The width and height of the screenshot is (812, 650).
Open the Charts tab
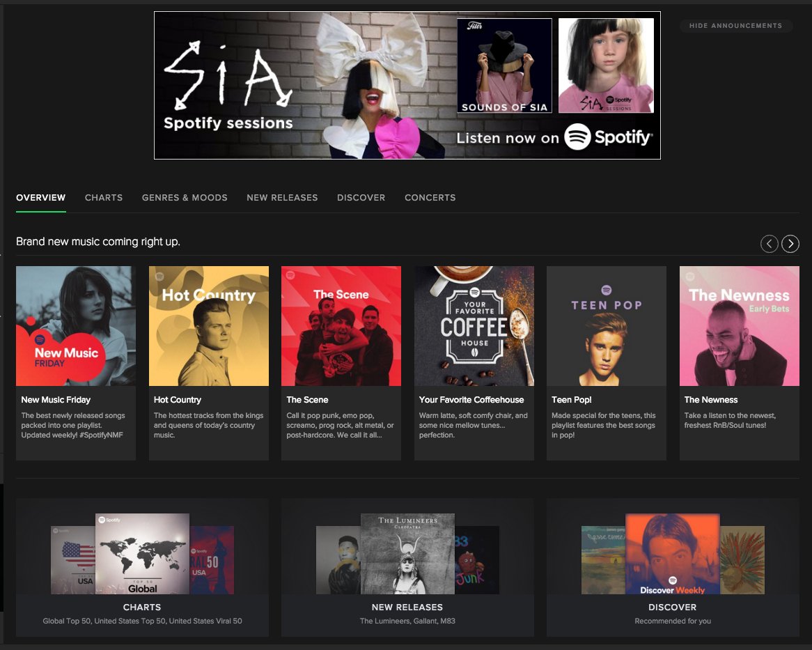pyautogui.click(x=104, y=197)
